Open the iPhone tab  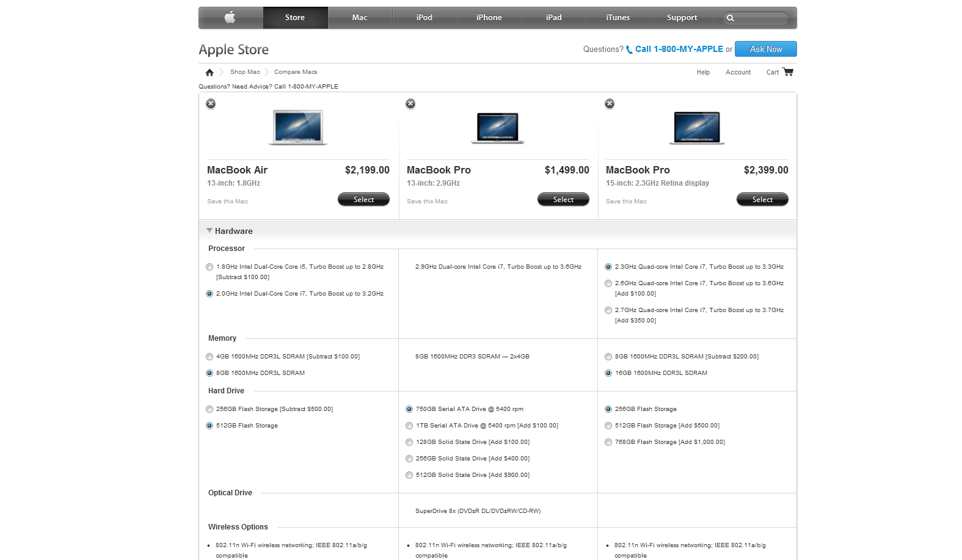coord(489,18)
